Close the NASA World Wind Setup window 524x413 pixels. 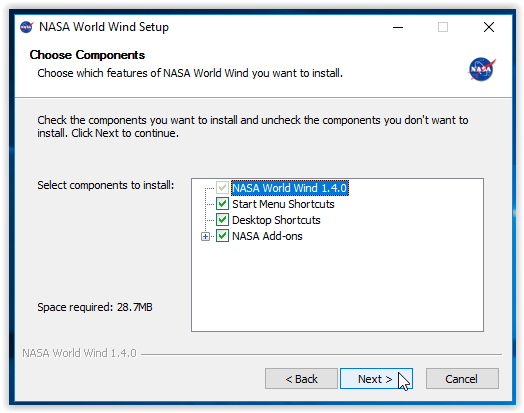click(489, 27)
